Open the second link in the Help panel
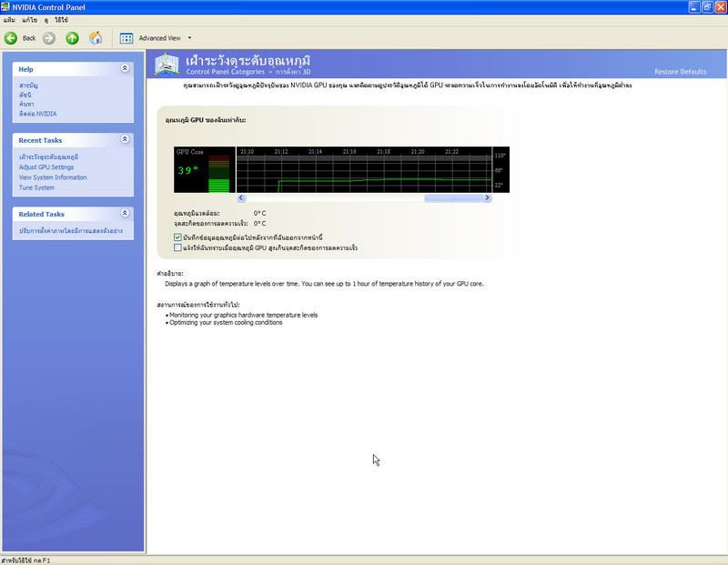The width and height of the screenshot is (728, 565). (25, 95)
